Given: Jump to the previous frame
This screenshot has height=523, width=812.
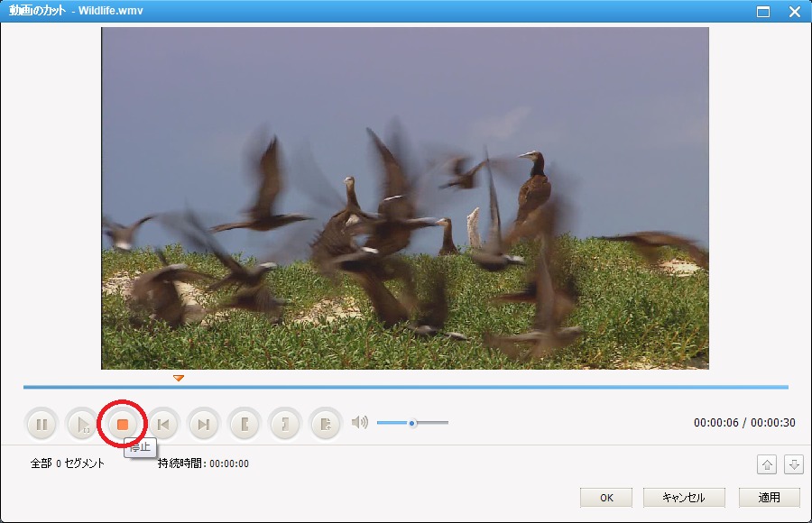Looking at the screenshot, I should (163, 425).
